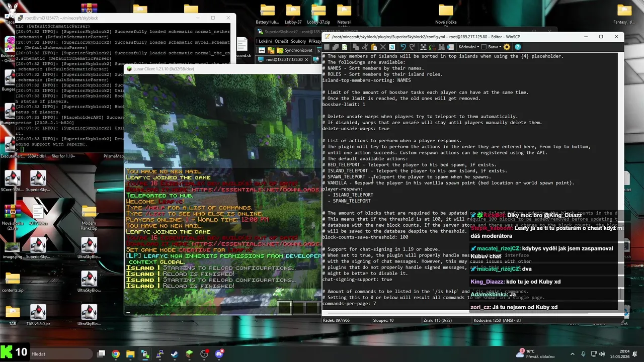This screenshot has width=644, height=362.
Task: Open Task View from the taskbar
Action: coord(101,354)
